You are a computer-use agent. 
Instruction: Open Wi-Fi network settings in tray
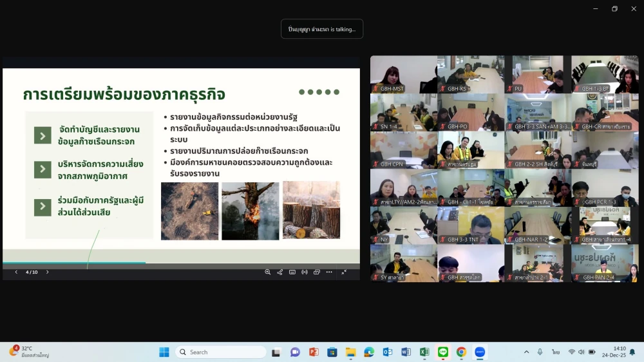click(x=571, y=352)
